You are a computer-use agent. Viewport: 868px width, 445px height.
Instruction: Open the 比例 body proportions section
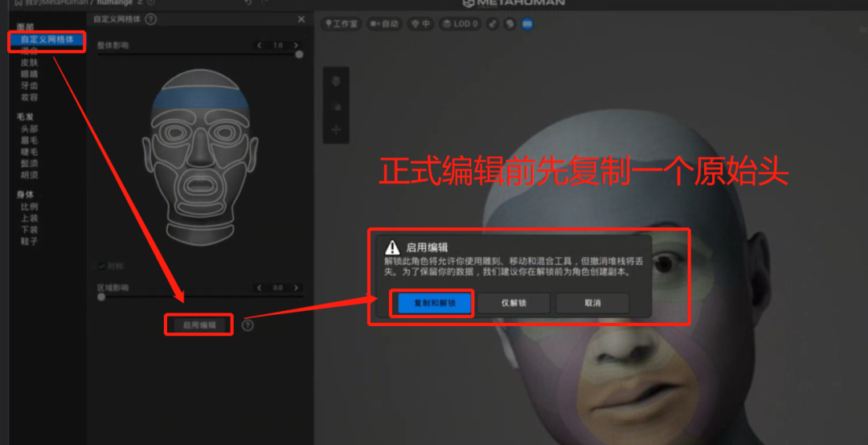[x=30, y=206]
